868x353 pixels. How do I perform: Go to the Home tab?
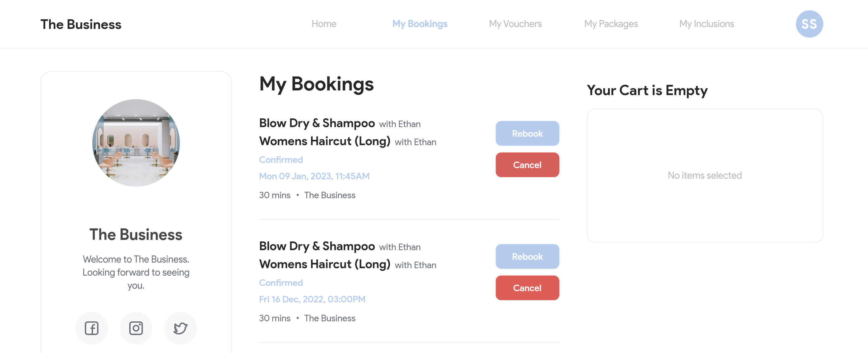[324, 24]
